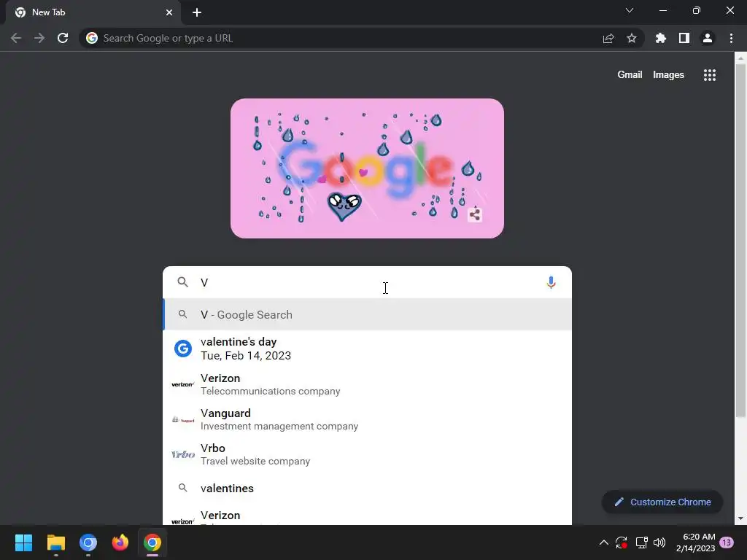Open the Gmail link
747x560 pixels.
(630, 75)
